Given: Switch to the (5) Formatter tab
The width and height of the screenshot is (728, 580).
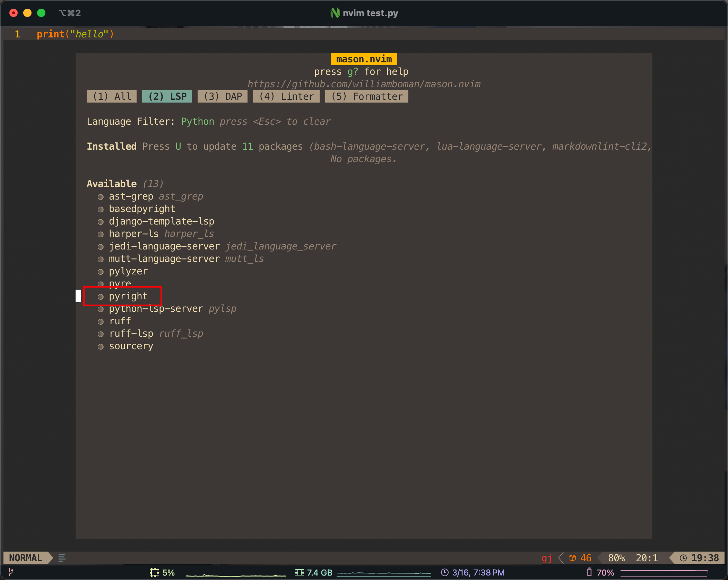Looking at the screenshot, I should tap(367, 96).
